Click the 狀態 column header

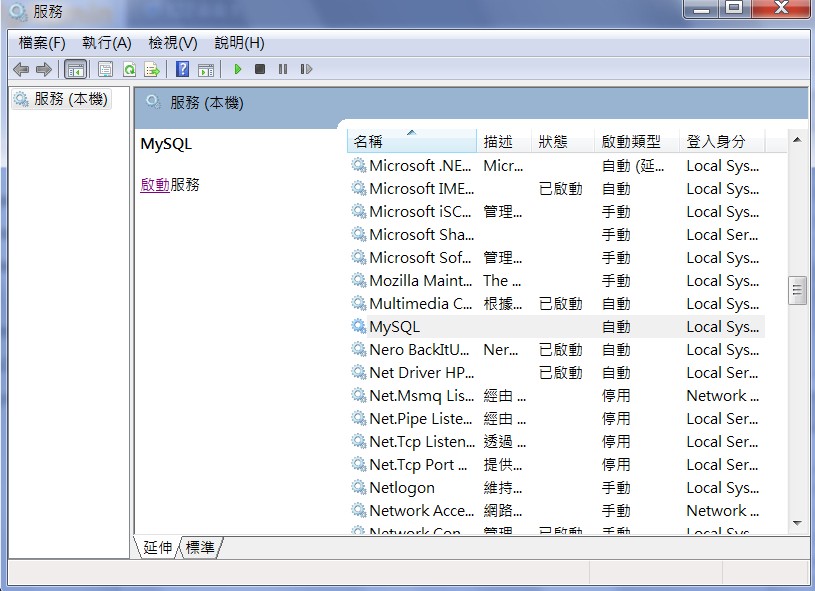[561, 142]
